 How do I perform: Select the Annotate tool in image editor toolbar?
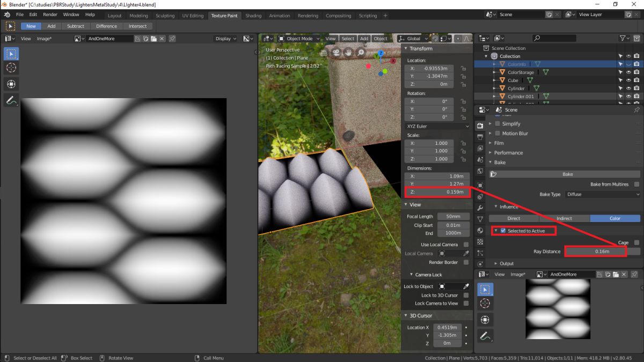pyautogui.click(x=11, y=100)
